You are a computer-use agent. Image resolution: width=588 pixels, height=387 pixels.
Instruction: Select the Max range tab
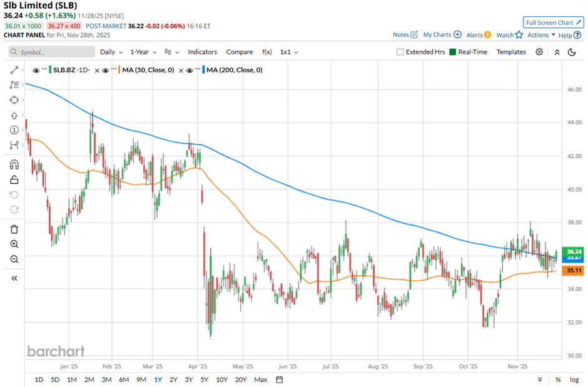(261, 379)
